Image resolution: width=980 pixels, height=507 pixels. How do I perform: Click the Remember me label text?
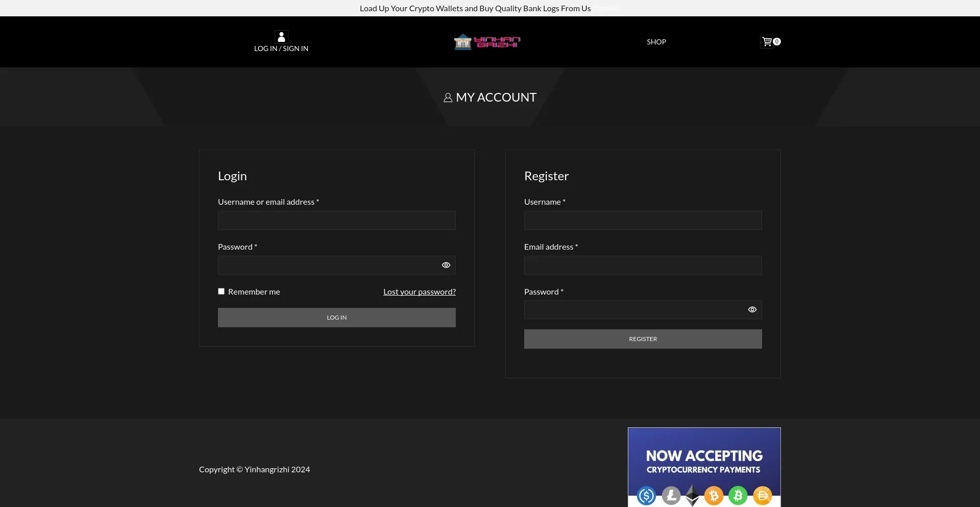[x=254, y=292]
